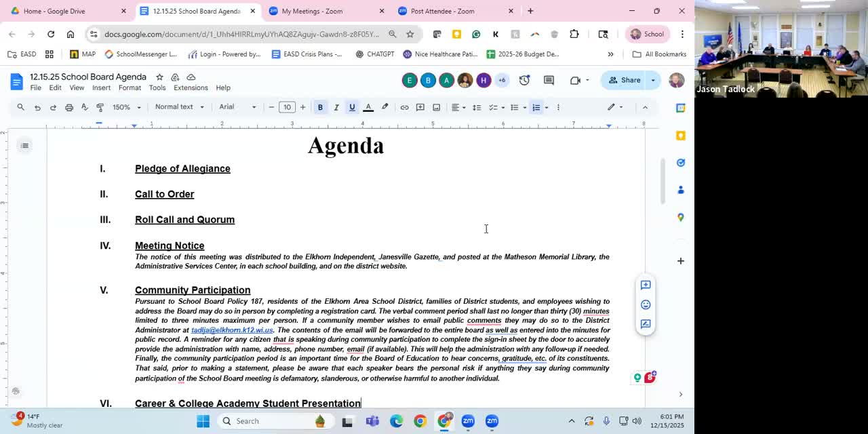The width and height of the screenshot is (868, 434).
Task: Change the 150% zoom level
Action: pyautogui.click(x=127, y=107)
